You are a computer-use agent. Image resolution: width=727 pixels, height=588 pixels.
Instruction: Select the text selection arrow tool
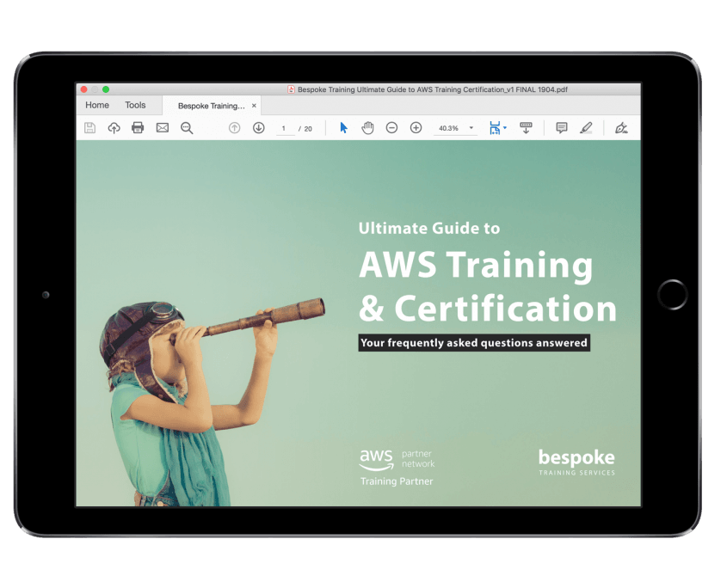point(342,127)
